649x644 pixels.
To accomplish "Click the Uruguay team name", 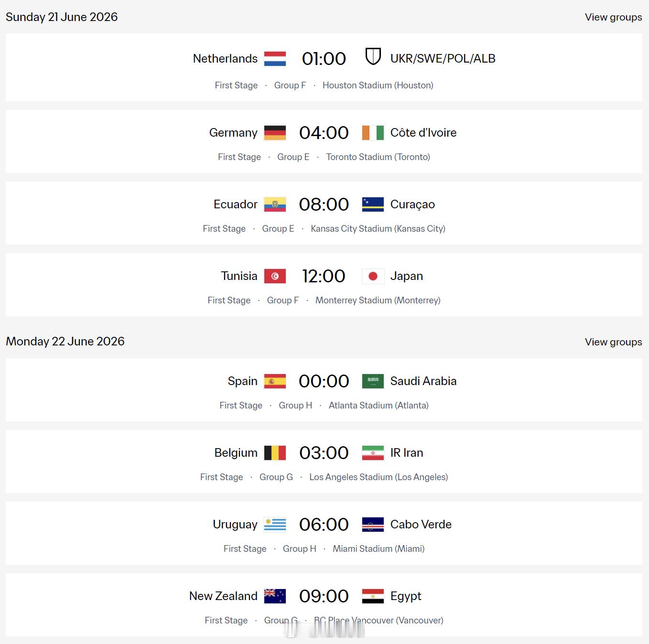I will (235, 525).
